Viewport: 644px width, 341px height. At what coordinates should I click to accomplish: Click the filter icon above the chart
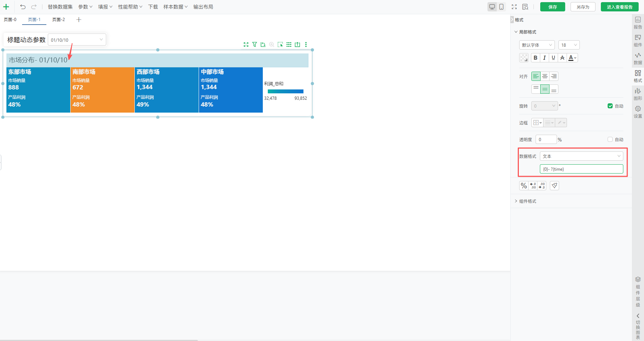point(255,45)
